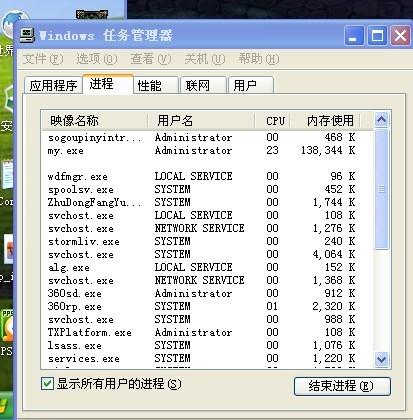
Task: Switch to the 性能 tab
Action: click(156, 85)
